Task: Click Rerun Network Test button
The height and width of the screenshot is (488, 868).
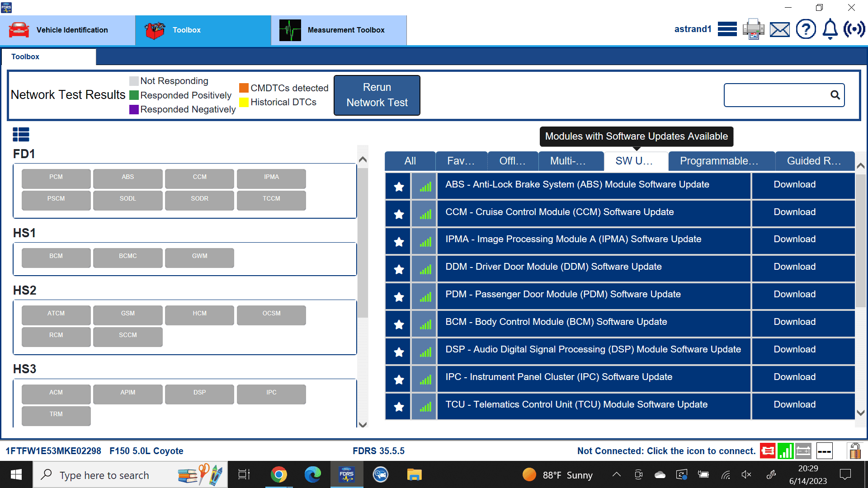Action: pos(377,95)
